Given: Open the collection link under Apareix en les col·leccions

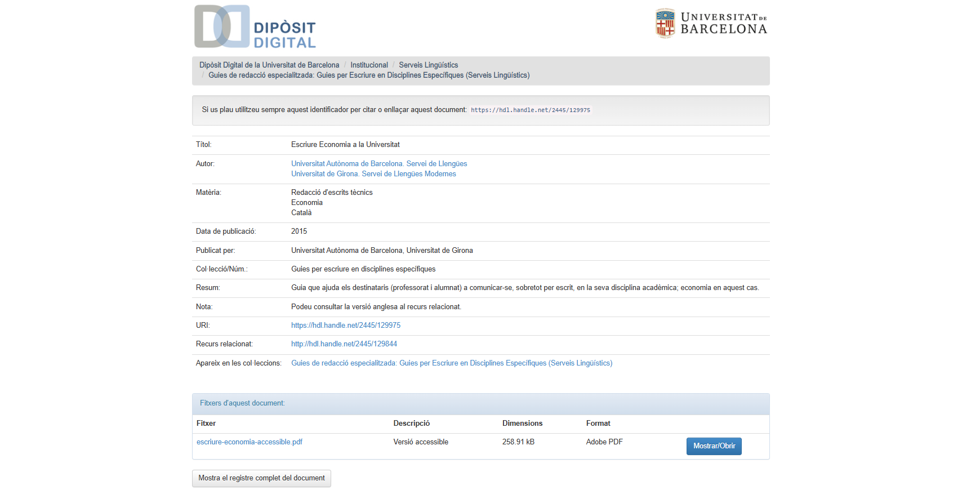Looking at the screenshot, I should [x=452, y=363].
